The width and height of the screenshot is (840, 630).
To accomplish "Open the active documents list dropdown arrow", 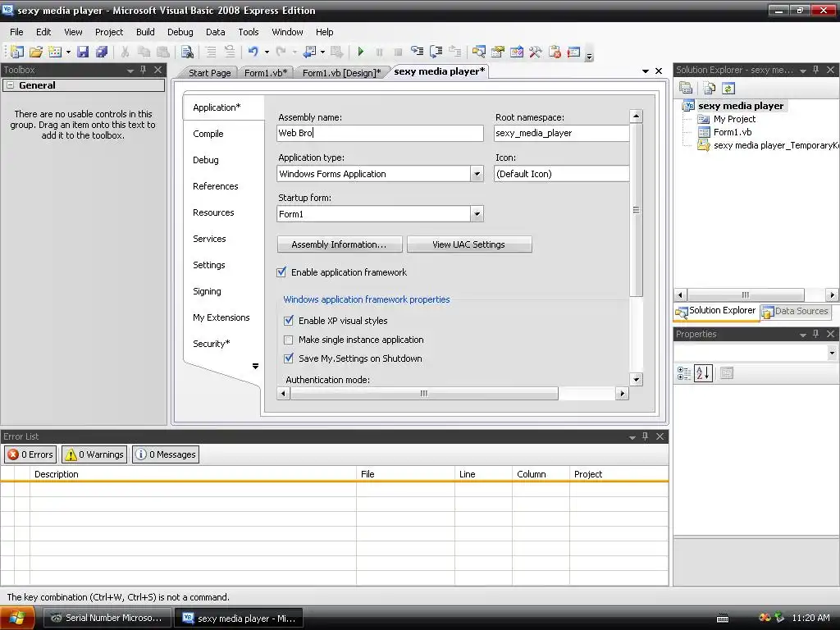I will point(646,71).
